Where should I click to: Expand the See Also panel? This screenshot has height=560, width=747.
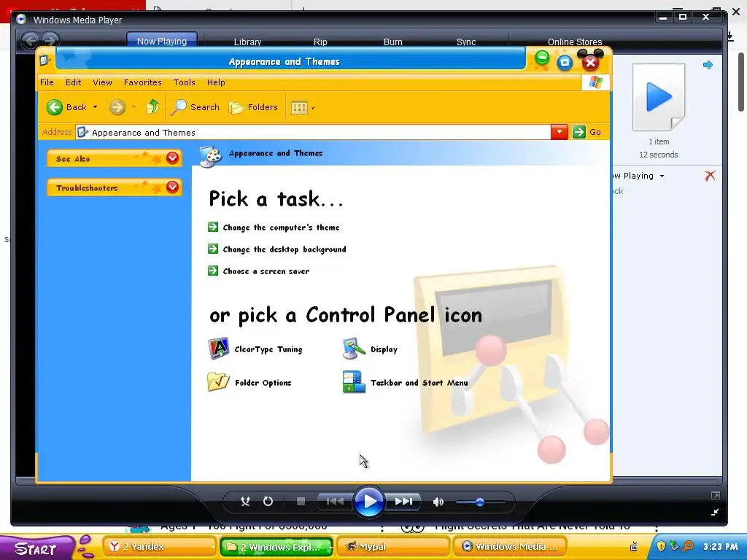coord(172,158)
